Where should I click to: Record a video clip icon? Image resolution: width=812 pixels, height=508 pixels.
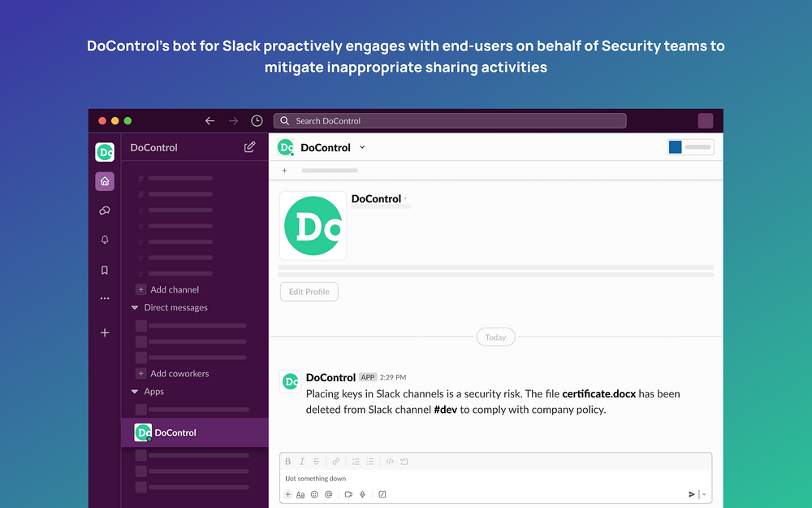pos(348,494)
